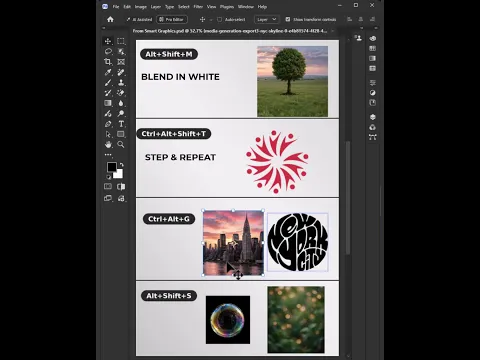Screen dimensions: 480x360
Task: Open the Properties panel sliders icon
Action: coord(373,82)
